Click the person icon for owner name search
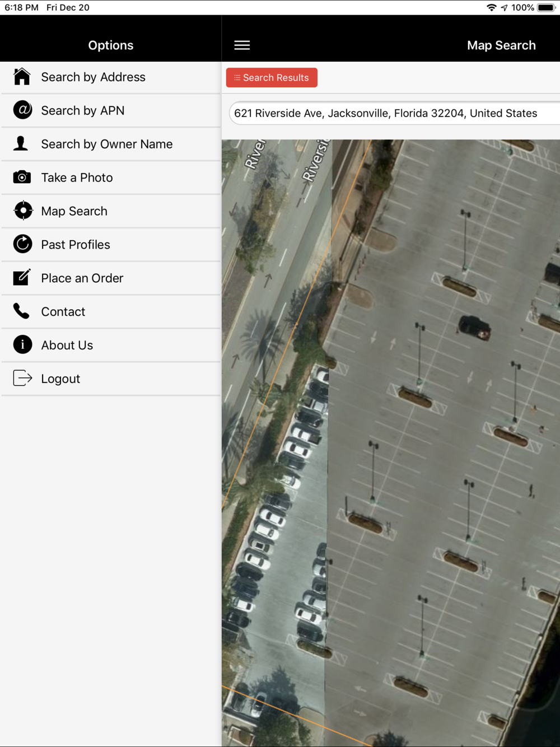Viewport: 560px width, 747px height. tap(21, 143)
